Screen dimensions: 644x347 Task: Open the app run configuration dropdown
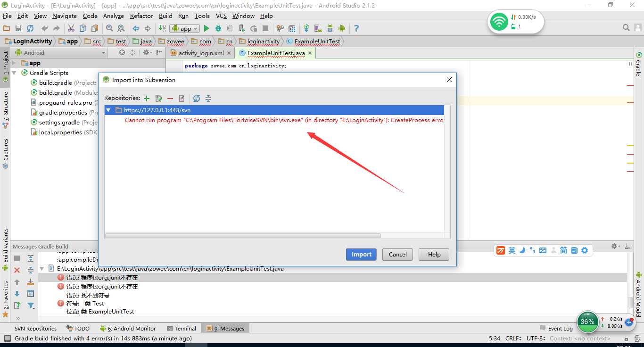[184, 29]
